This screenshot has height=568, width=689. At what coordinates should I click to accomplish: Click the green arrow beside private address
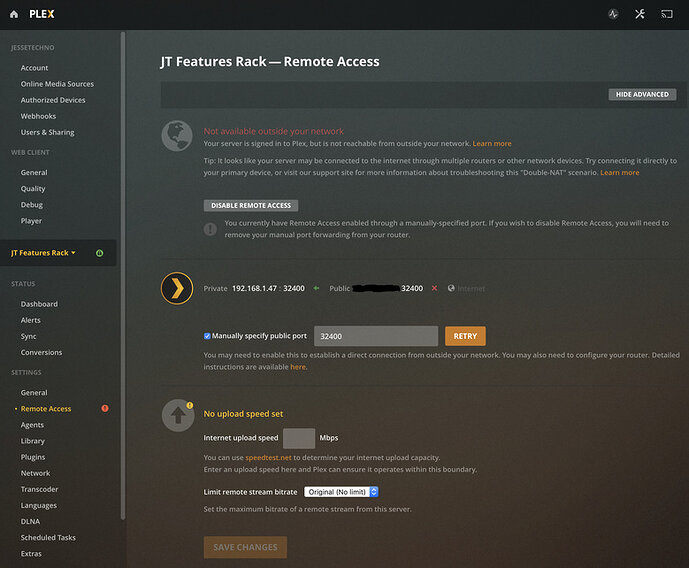click(x=316, y=288)
